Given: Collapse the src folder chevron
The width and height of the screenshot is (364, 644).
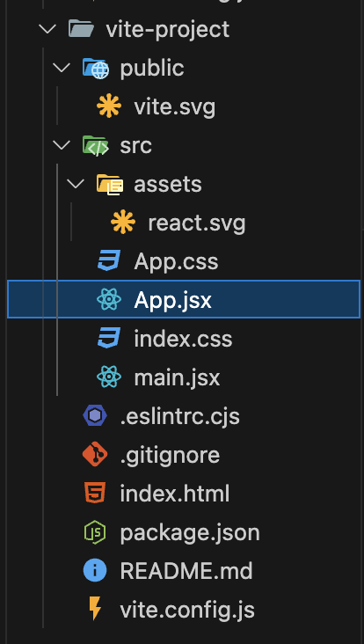Looking at the screenshot, I should (x=62, y=145).
